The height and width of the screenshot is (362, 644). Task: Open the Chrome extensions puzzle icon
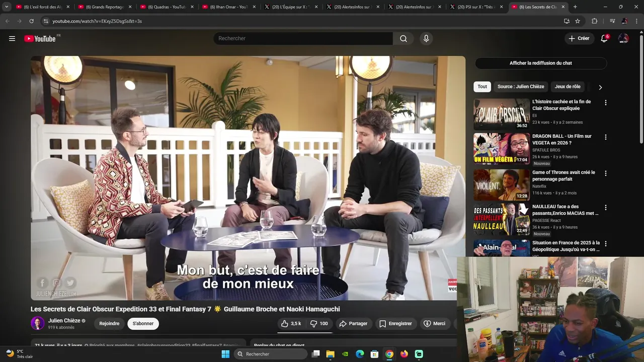click(x=595, y=21)
